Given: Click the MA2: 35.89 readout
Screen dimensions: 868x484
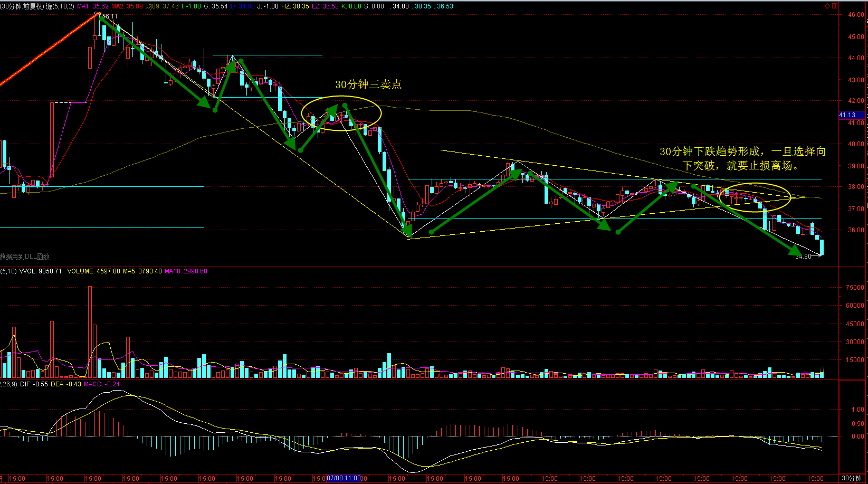Looking at the screenshot, I should tap(127, 6).
